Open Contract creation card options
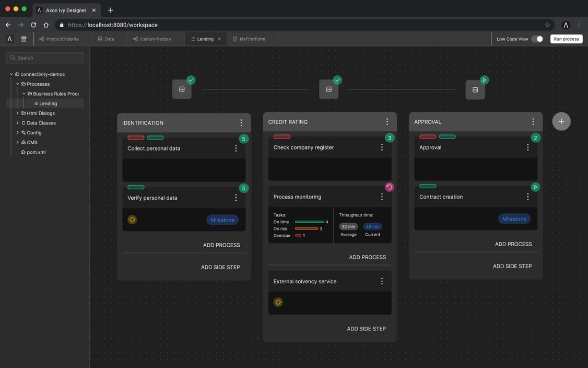 [527, 197]
